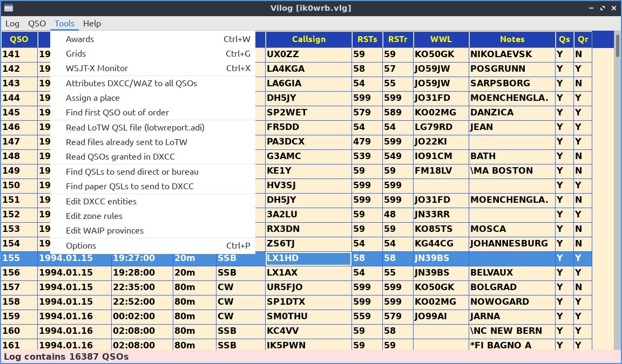Select callsign cell 3A2LU
The image size is (622, 364).
tap(309, 214)
